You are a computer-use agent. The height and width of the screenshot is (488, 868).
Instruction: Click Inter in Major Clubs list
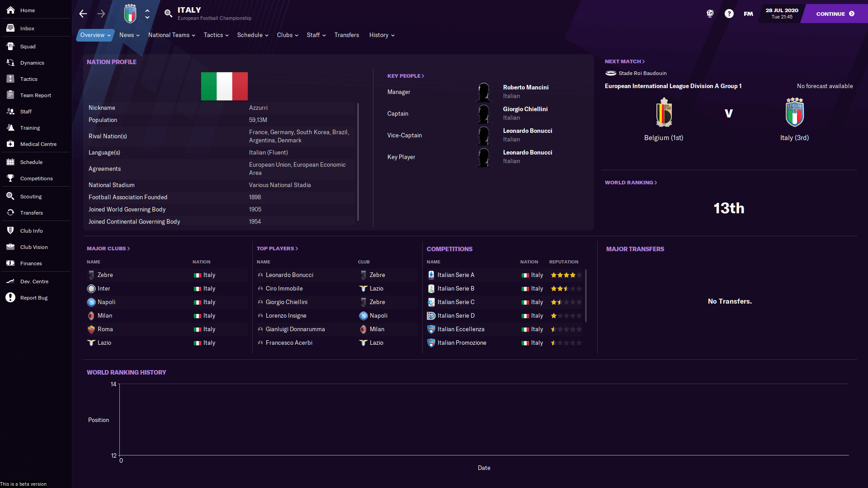click(x=104, y=288)
